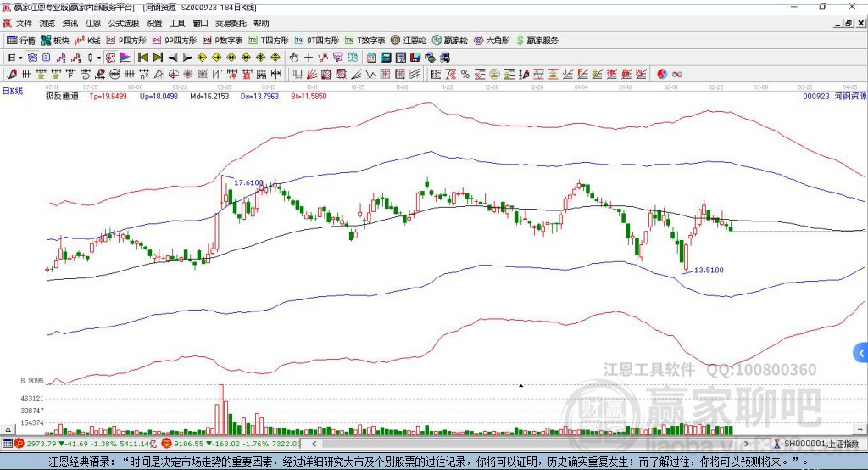Step chart left with black left arrow
Image resolution: width=868 pixels, height=470 pixels.
[x=173, y=58]
